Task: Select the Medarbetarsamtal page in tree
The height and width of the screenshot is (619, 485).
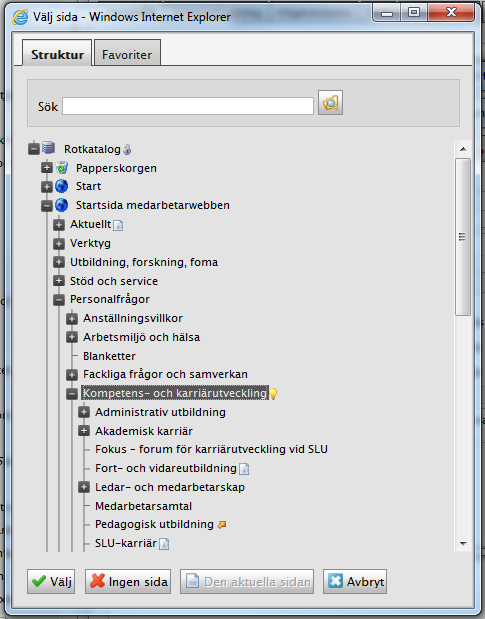Action: click(x=143, y=506)
